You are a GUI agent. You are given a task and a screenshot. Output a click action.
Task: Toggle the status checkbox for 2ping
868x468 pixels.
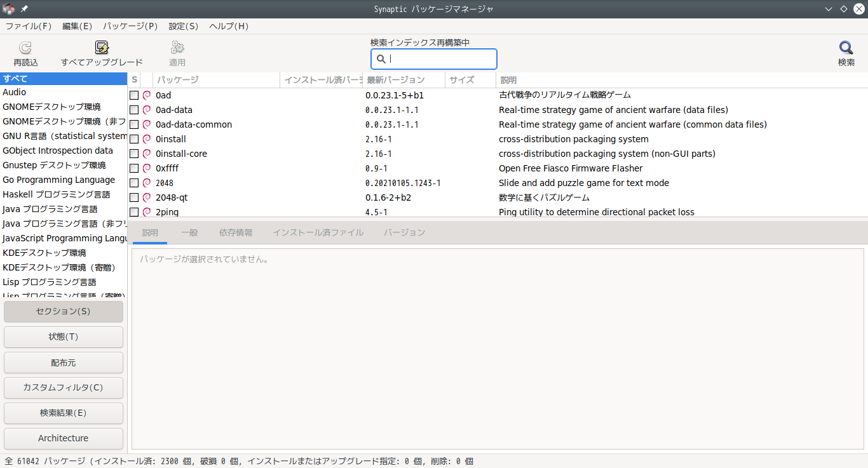click(x=134, y=212)
